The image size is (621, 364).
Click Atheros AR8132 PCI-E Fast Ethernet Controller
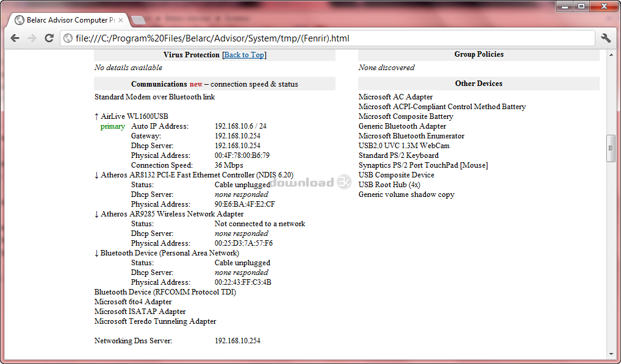(197, 175)
